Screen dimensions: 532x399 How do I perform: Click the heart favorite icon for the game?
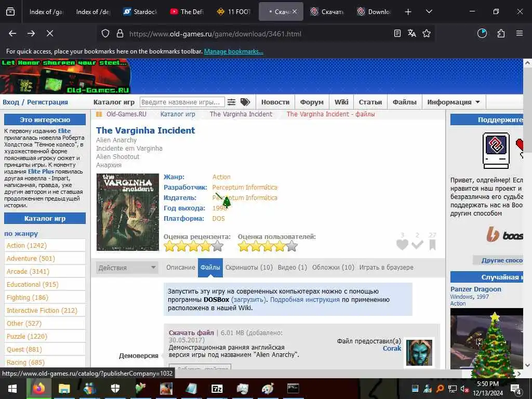pos(403,244)
